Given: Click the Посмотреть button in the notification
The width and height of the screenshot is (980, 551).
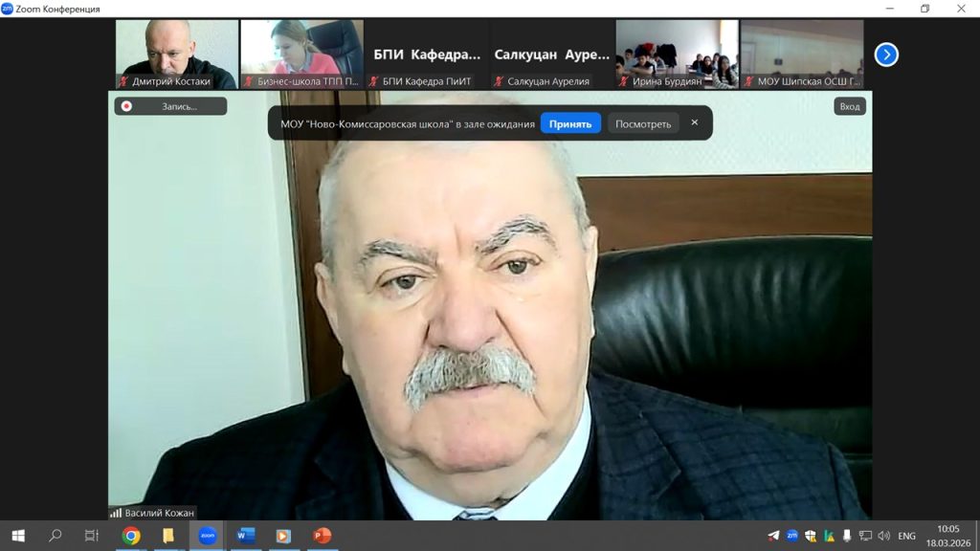Looking at the screenshot, I should tap(643, 123).
